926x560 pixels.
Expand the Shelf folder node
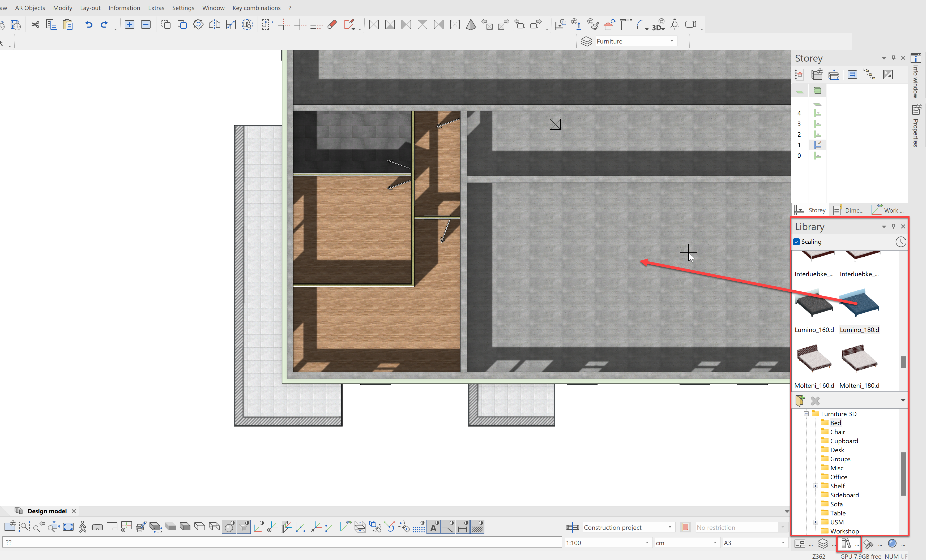[816, 486]
